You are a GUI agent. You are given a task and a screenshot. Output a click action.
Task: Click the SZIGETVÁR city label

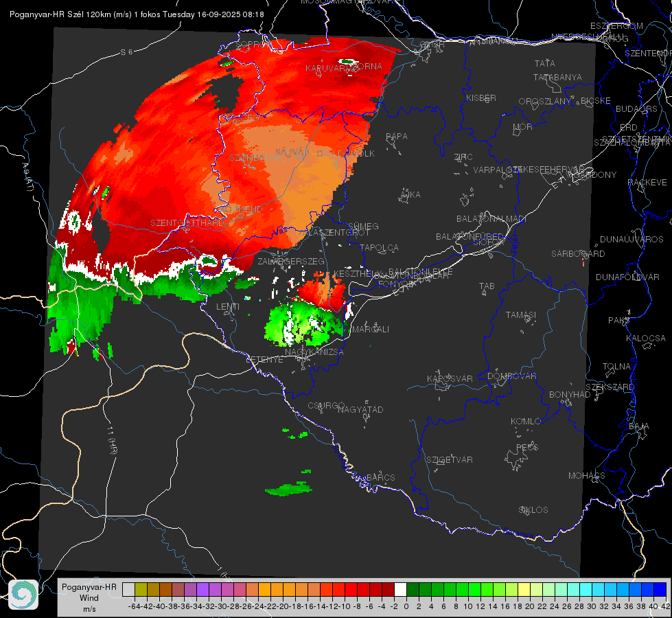(x=450, y=460)
